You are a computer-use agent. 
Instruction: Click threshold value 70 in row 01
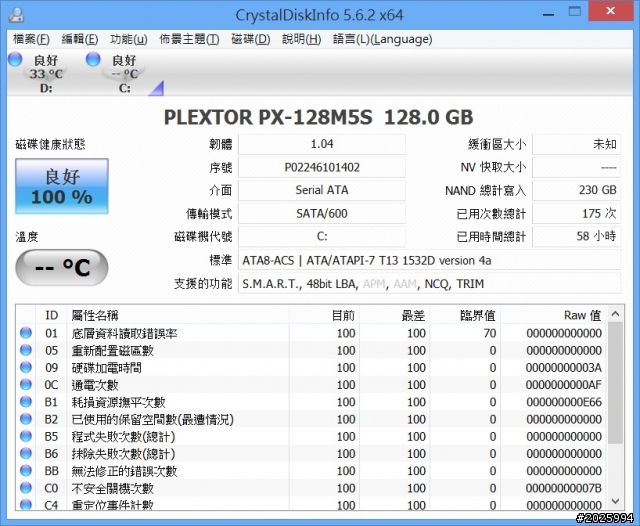coord(490,333)
